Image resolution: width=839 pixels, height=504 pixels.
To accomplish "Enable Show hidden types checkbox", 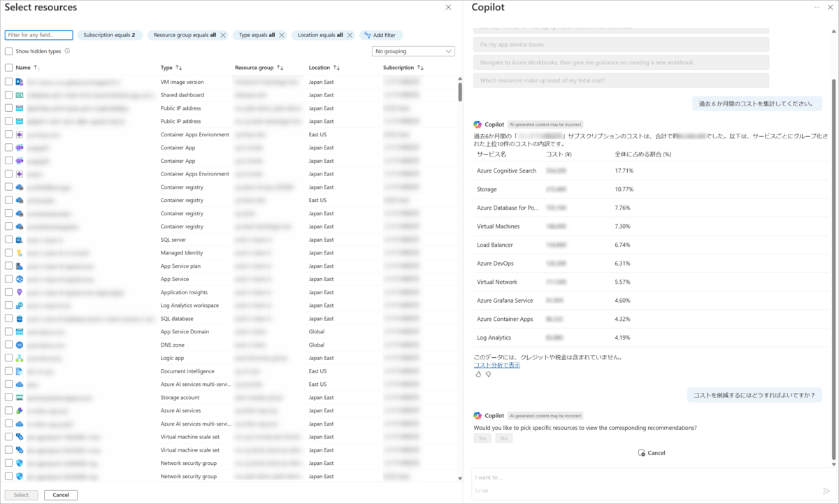I will click(8, 51).
